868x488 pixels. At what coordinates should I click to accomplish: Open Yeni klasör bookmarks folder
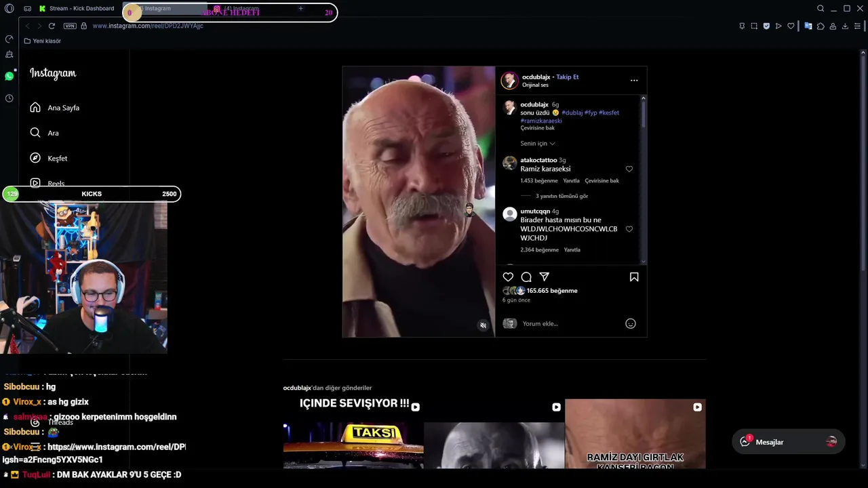(x=42, y=41)
